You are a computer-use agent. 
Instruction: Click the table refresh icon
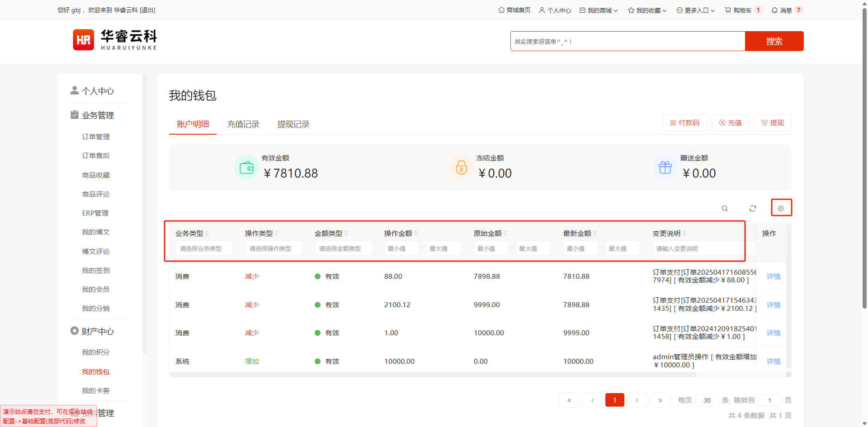(753, 208)
